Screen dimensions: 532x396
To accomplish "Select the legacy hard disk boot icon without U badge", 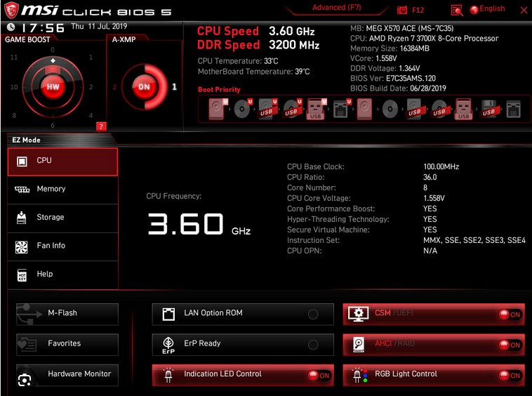I will coord(364,109).
